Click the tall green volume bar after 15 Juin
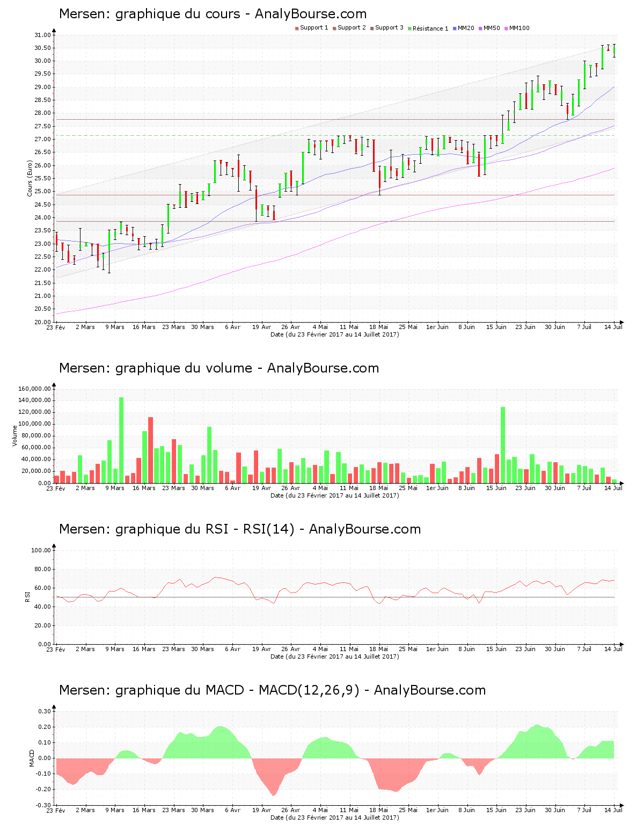The width and height of the screenshot is (644, 832). pos(503,445)
